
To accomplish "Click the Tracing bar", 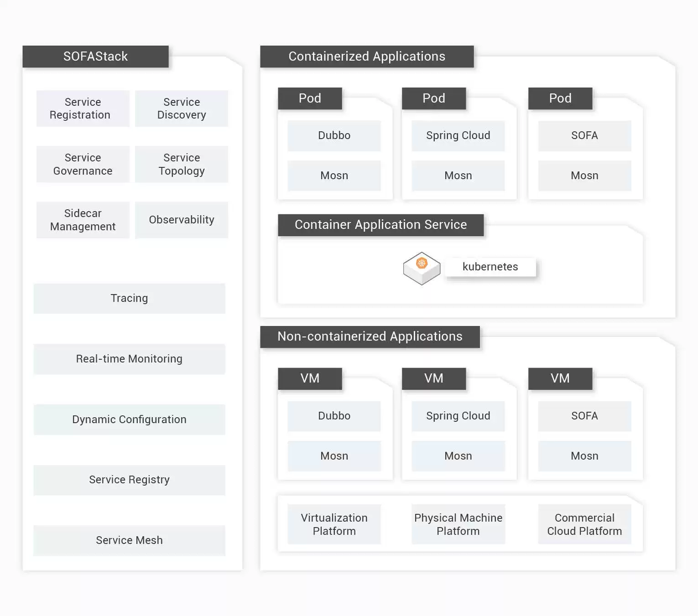I will tap(129, 298).
